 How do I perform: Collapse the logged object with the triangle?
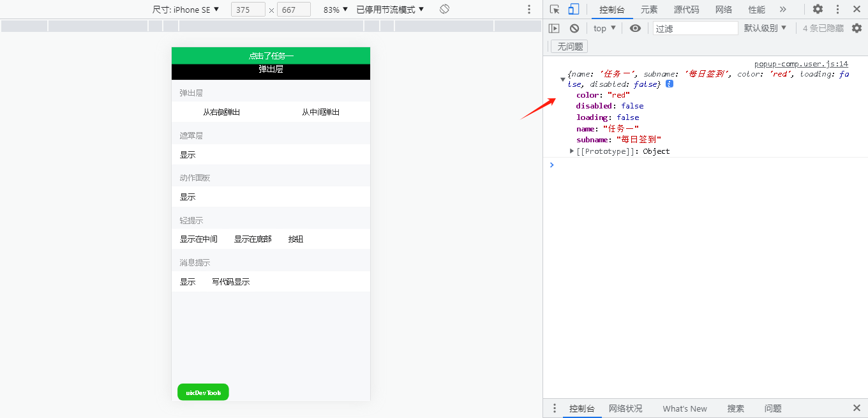(x=562, y=79)
